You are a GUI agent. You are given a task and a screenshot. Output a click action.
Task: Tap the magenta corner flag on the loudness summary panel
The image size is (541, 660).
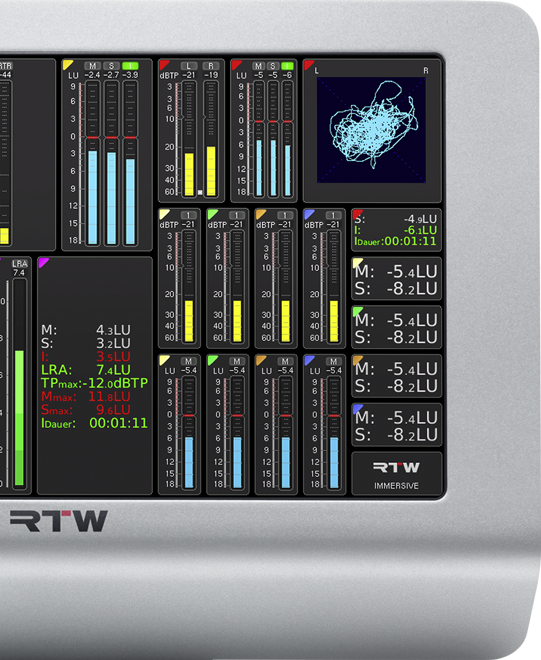42,262
